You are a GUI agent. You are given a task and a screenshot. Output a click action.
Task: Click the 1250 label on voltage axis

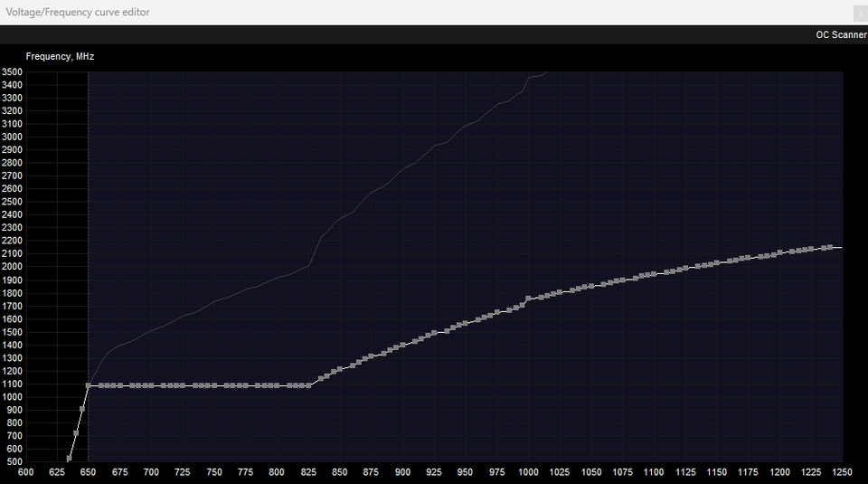point(842,472)
